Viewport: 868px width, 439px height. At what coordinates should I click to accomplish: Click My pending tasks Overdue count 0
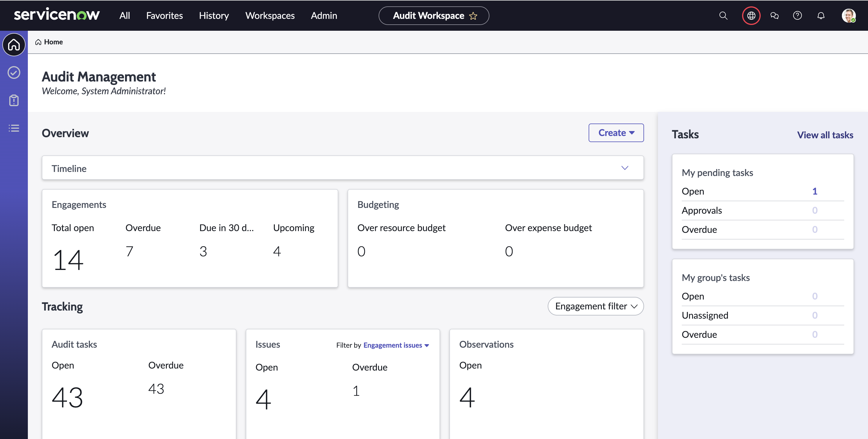815,229
